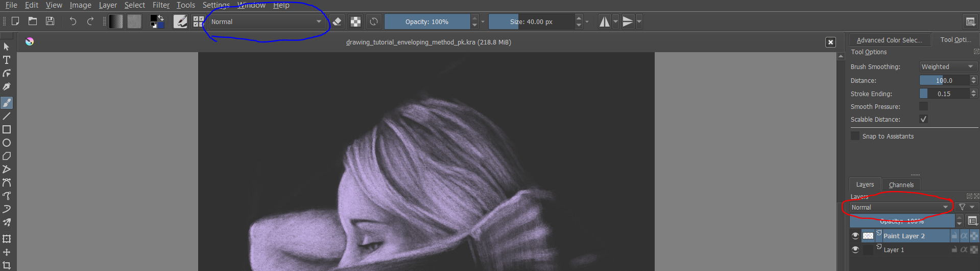Adjust the layer Opacity slider
Viewport: 980px width, 271px height.
(902, 221)
